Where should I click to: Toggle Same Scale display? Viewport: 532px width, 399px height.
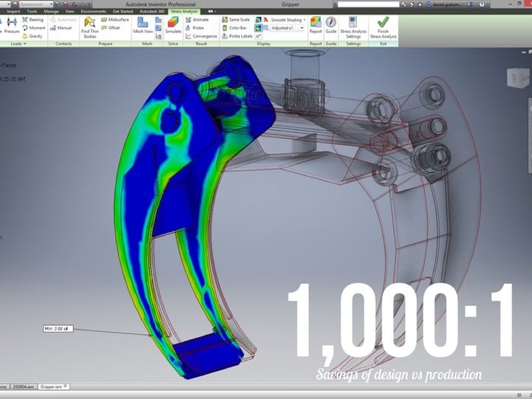coord(236,20)
